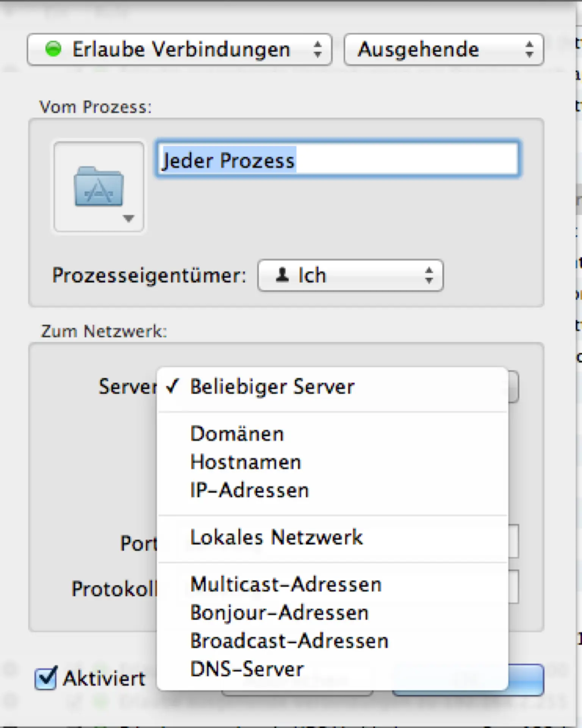Select Hostnamen in the server menu

[246, 462]
